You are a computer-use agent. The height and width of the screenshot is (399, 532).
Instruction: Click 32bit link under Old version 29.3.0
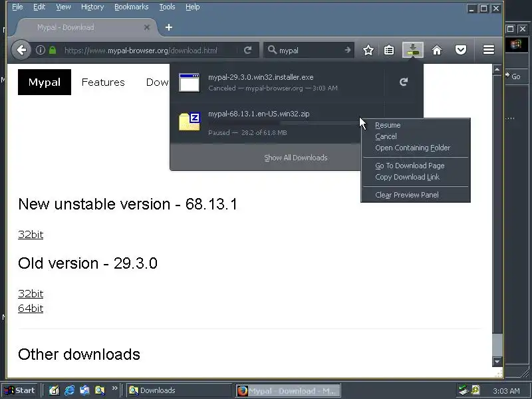pos(31,293)
